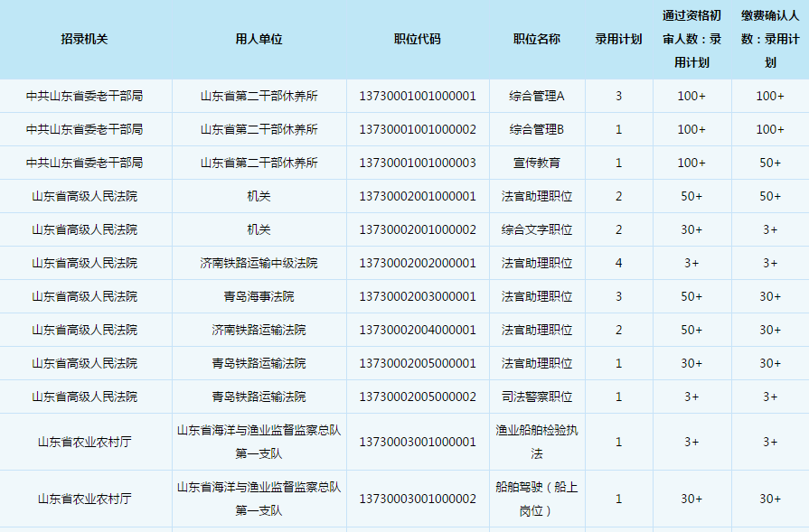
Task: Select position code 13730002005000001
Action: pos(418,363)
